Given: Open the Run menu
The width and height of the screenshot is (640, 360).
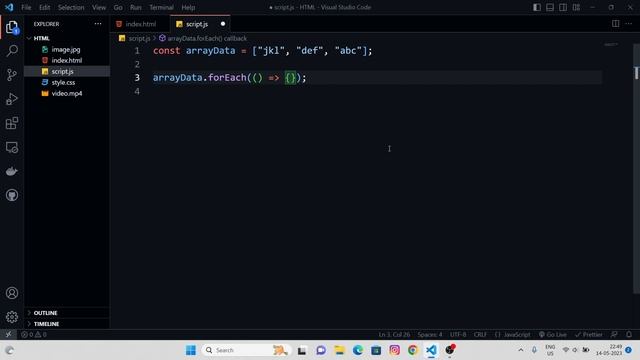Looking at the screenshot, I should [x=136, y=7].
